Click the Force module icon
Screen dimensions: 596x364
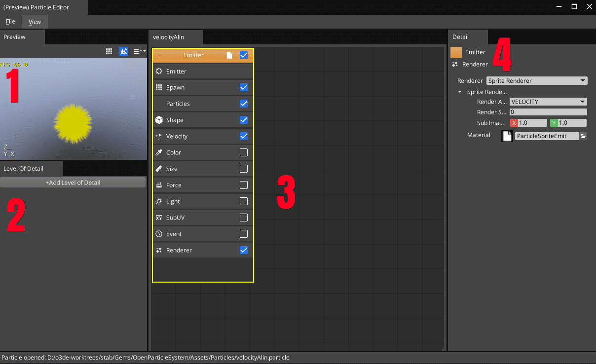pyautogui.click(x=159, y=185)
